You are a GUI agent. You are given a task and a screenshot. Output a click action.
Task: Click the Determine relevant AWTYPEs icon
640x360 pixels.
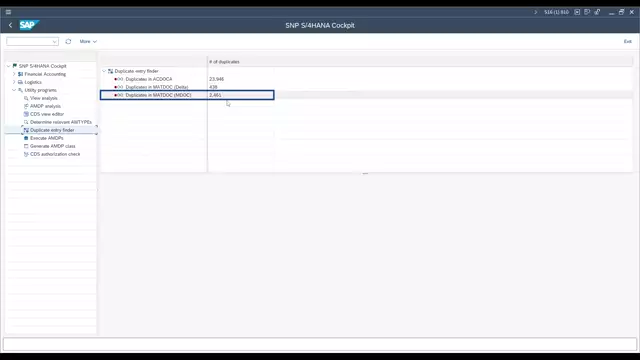point(26,122)
